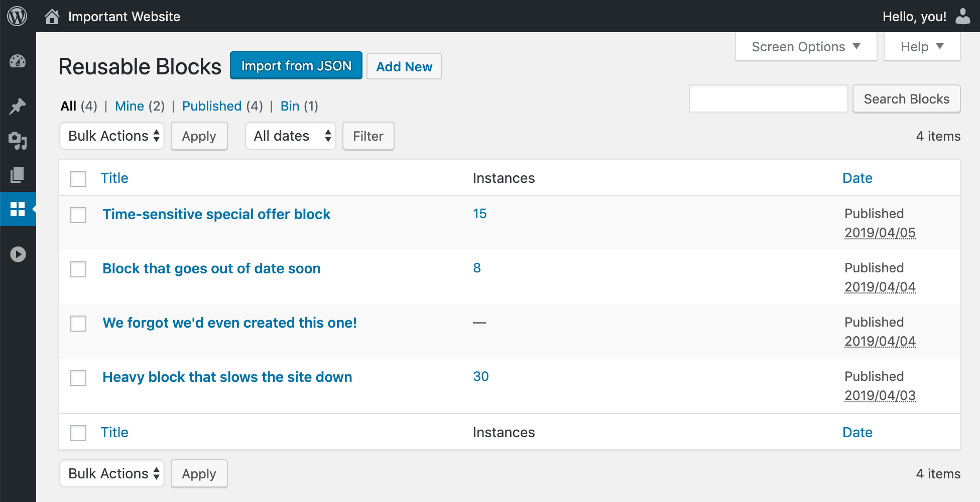The image size is (980, 502).
Task: Expand the All dates filter dropdown
Action: (291, 136)
